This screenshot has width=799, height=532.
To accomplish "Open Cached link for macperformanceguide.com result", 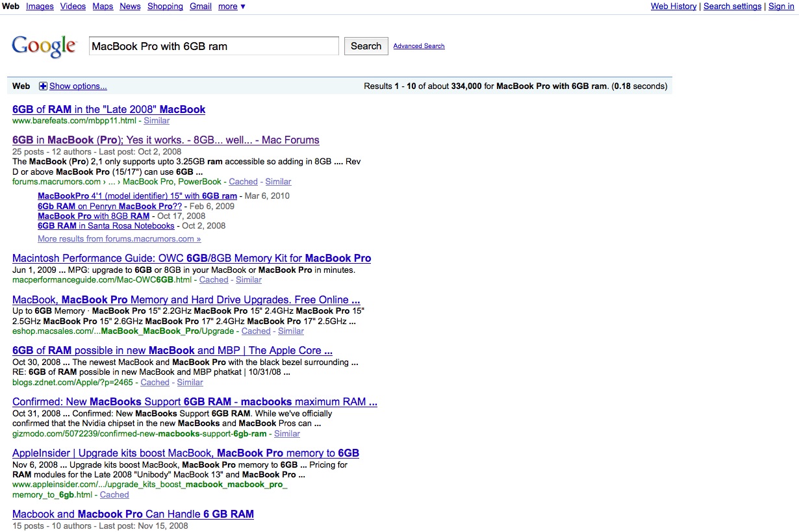I will tap(214, 280).
